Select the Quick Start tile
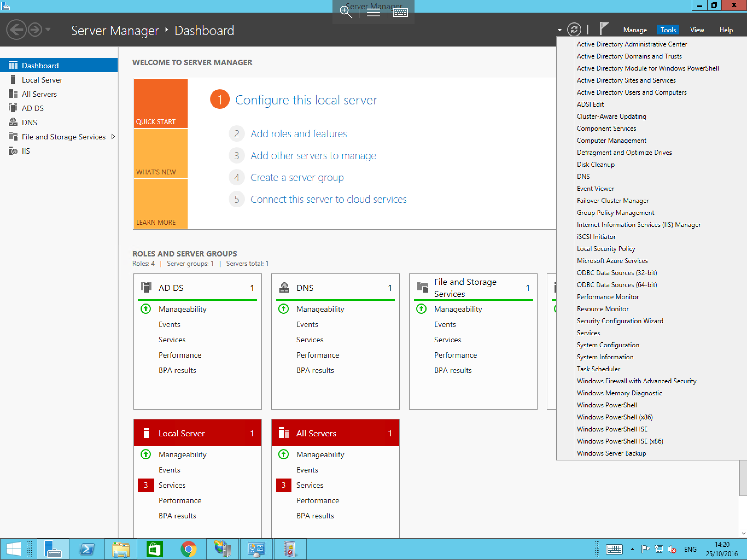Screen dimensions: 747x560 161,103
